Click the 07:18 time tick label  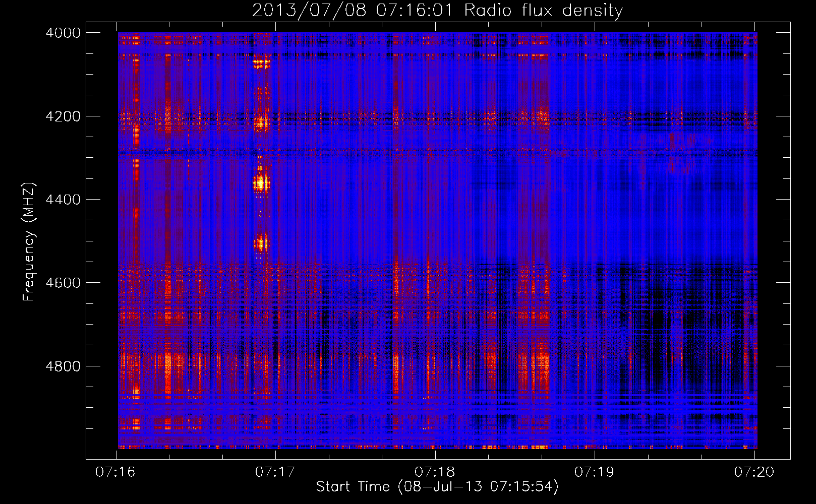[435, 472]
